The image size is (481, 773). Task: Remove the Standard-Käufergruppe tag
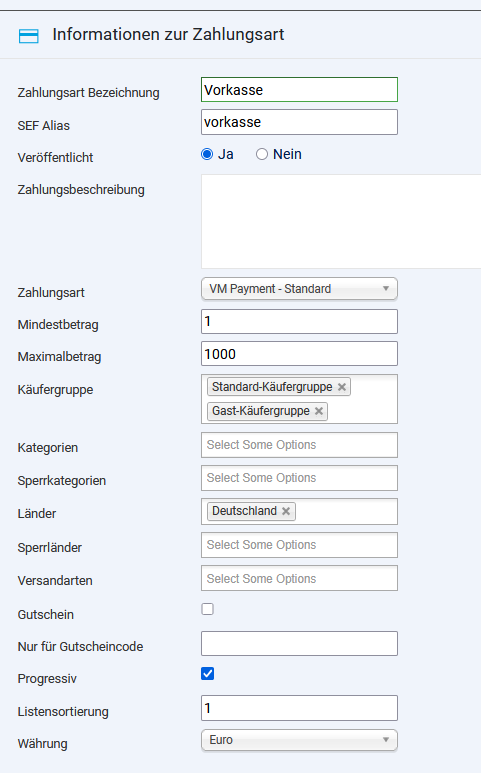click(x=342, y=387)
